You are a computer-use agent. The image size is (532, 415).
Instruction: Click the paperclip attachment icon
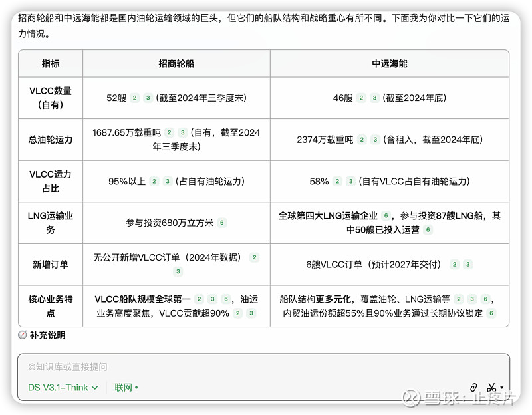473,387
